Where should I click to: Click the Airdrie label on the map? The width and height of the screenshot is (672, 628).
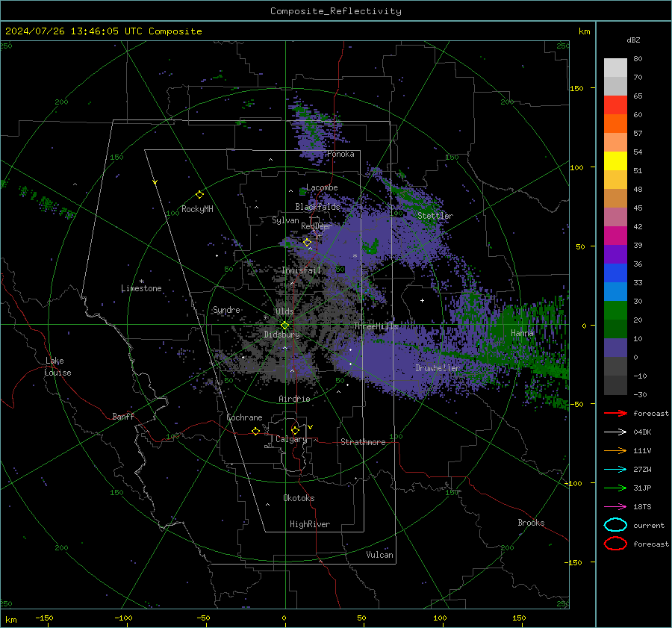pyautogui.click(x=294, y=399)
